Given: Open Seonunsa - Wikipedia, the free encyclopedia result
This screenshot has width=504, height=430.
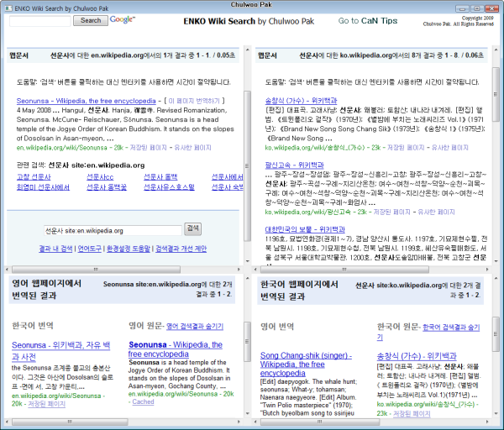Looking at the screenshot, I should tap(87, 101).
